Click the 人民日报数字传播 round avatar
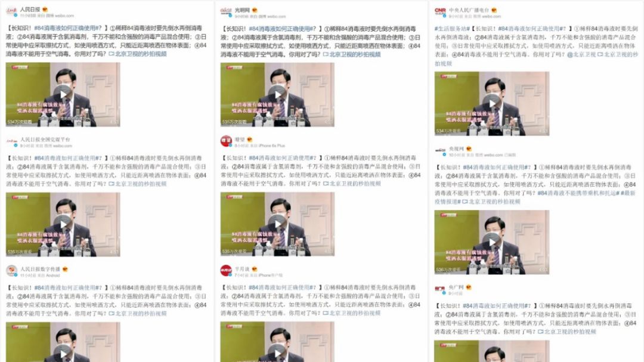The width and height of the screenshot is (644, 362). [11, 271]
